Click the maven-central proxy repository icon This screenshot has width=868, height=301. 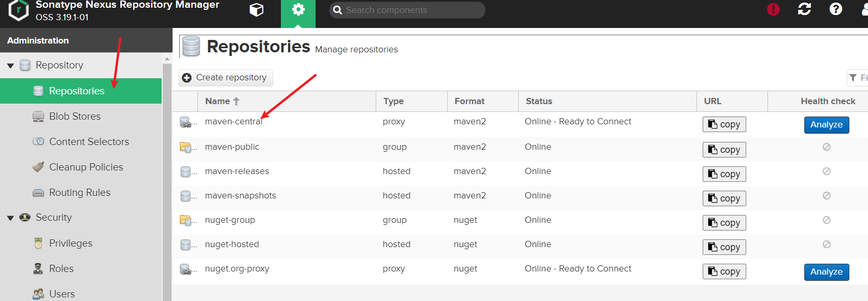[x=186, y=122]
